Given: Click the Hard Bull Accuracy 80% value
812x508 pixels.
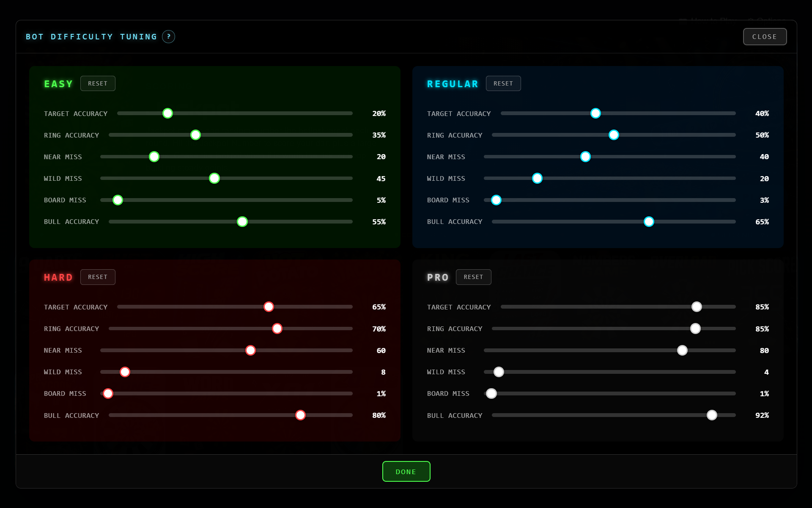Looking at the screenshot, I should [x=379, y=415].
